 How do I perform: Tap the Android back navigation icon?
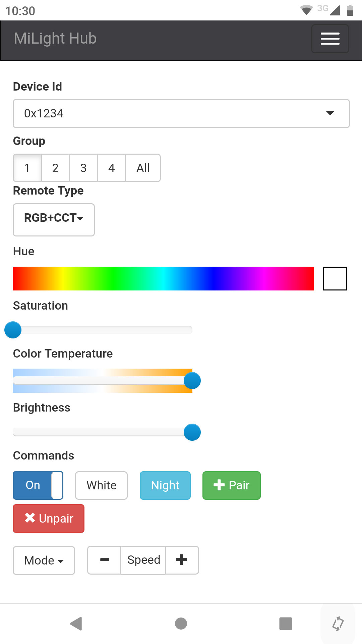coord(76,624)
